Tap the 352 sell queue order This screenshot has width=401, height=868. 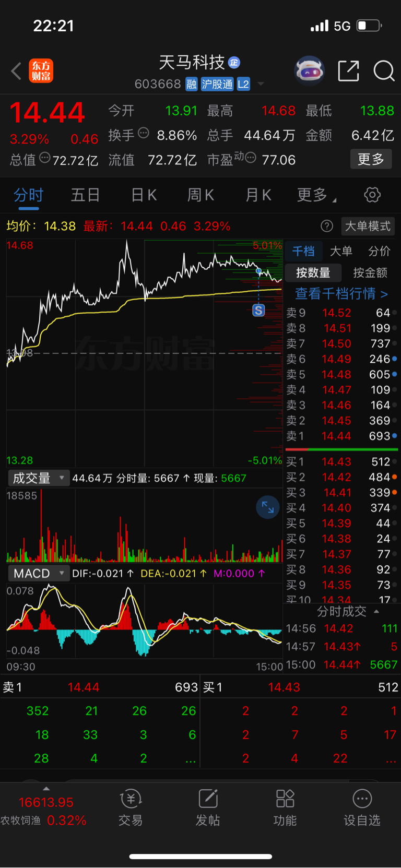pyautogui.click(x=38, y=711)
